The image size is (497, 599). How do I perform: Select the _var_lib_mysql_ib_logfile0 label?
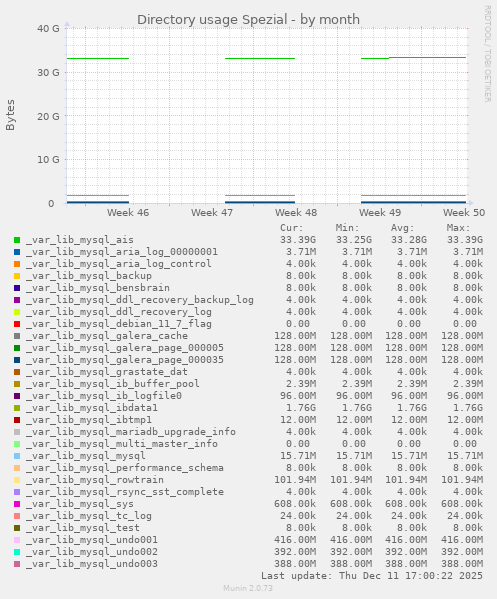(104, 396)
